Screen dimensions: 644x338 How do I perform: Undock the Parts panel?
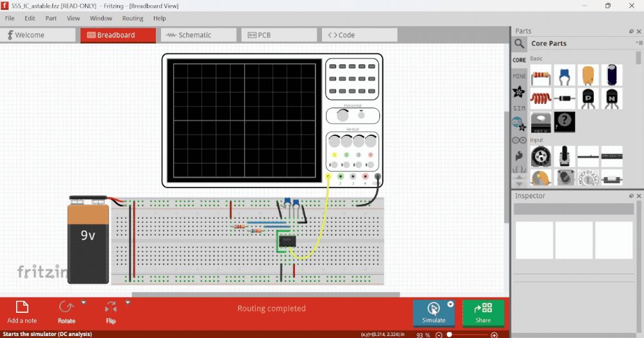(x=631, y=31)
